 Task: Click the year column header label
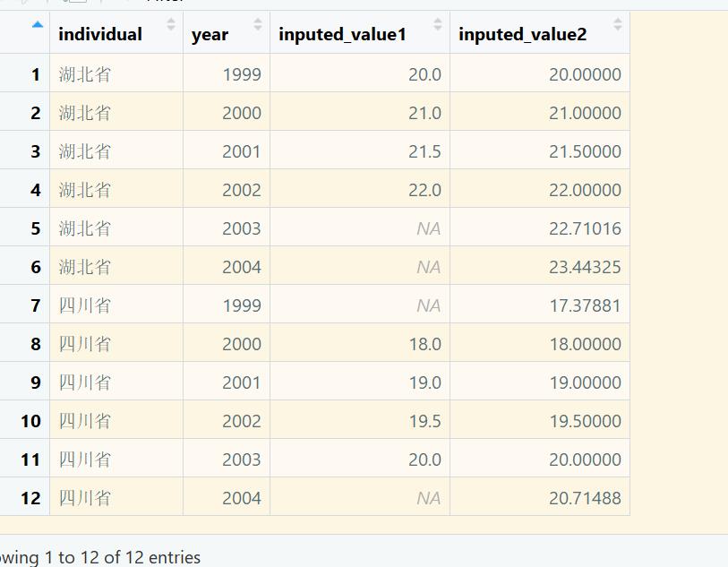coord(210,34)
